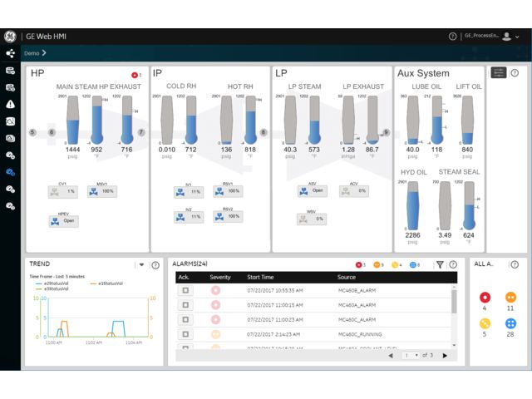Click red alarm indicator in HP panel
Image resolution: width=532 pixels, height=399 pixels.
pos(134,75)
